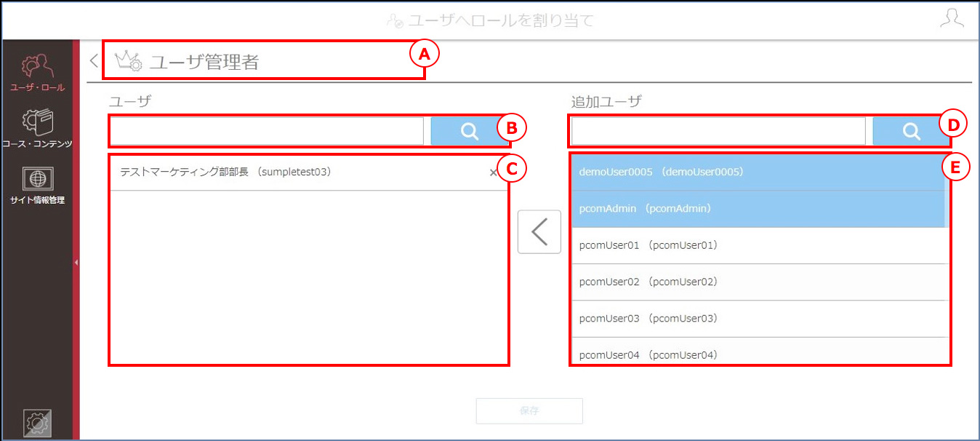
Task: Open the user profile icon at top right
Action: 952,19
